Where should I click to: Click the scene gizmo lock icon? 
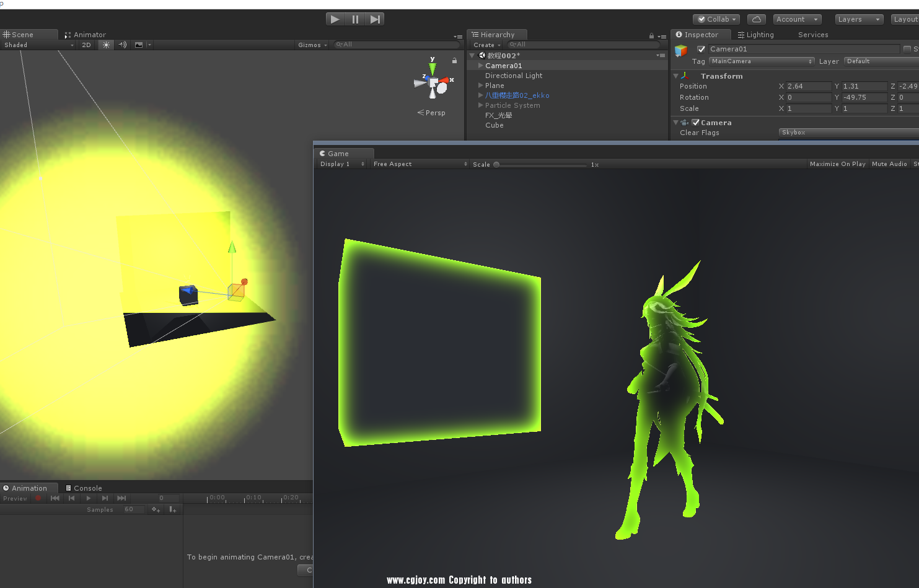(x=454, y=61)
